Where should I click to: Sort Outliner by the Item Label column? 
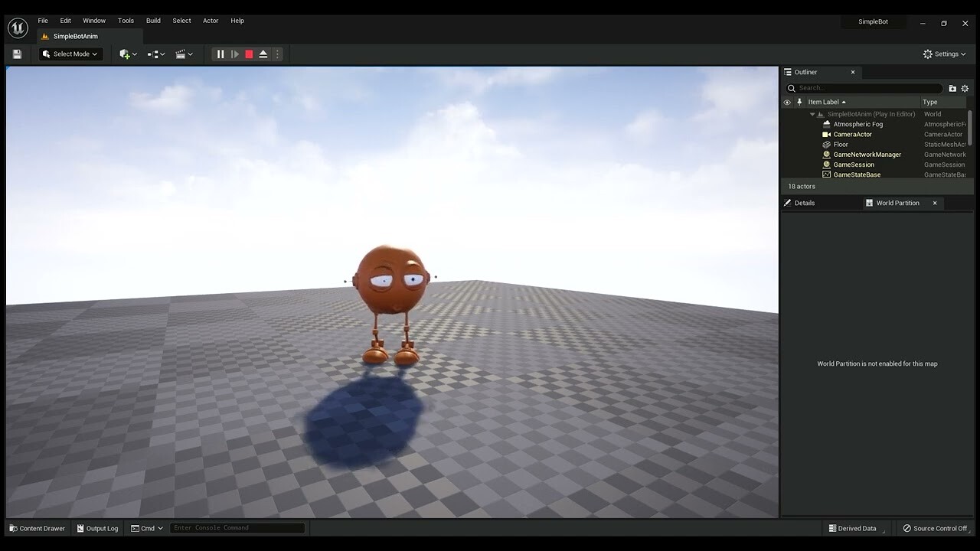(825, 102)
